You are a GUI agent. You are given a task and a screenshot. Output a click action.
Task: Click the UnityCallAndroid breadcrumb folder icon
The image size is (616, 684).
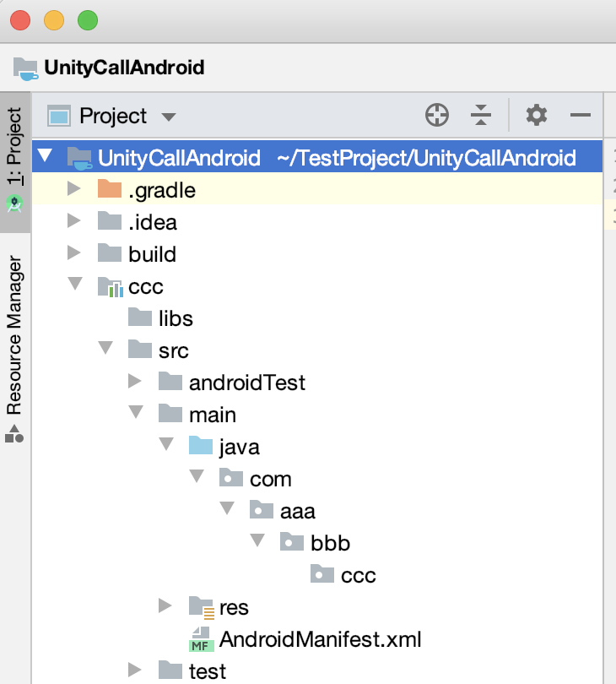pos(25,69)
